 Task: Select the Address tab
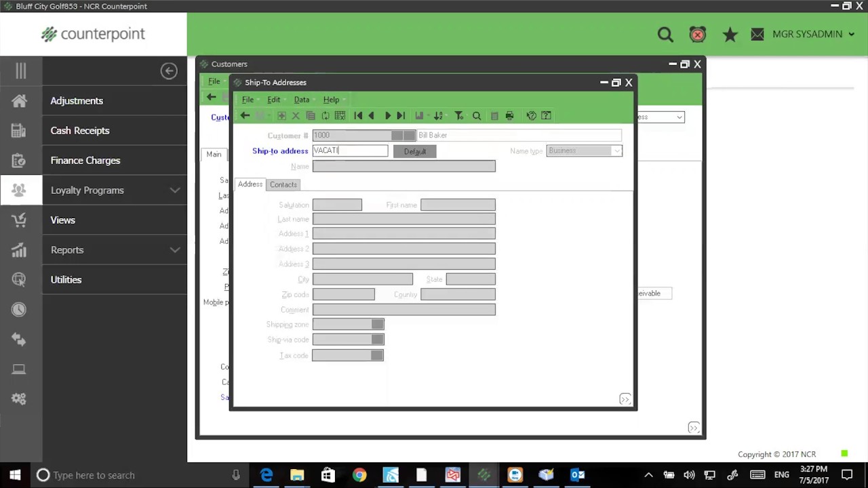[x=250, y=184]
